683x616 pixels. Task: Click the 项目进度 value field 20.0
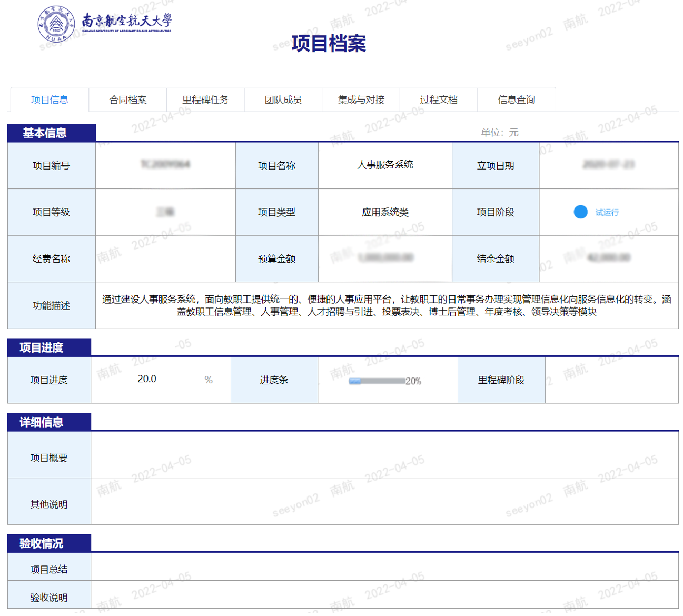147,379
